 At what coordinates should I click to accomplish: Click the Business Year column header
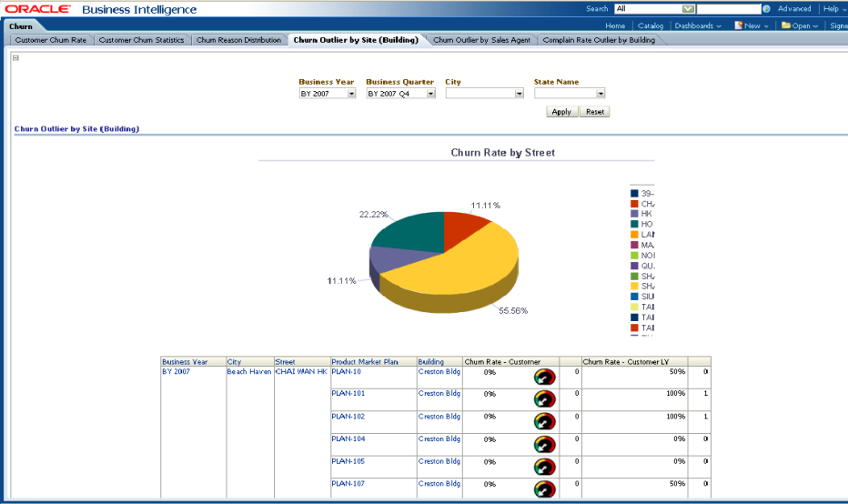[185, 362]
